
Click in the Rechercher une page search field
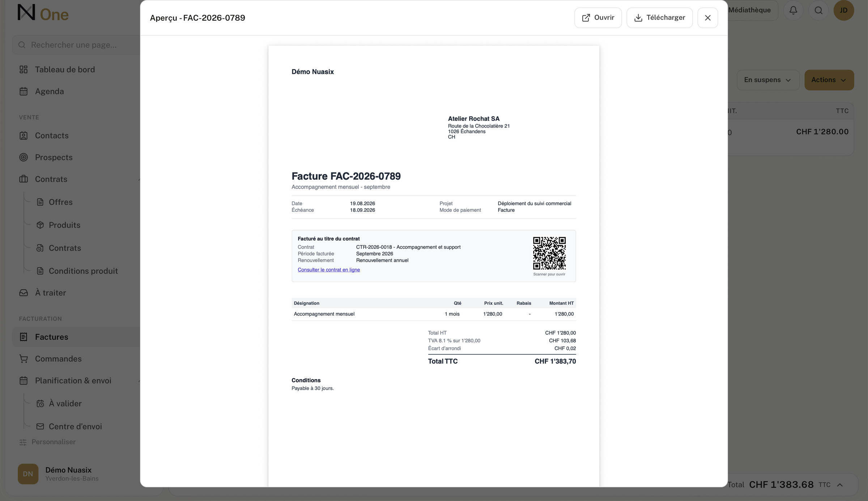(76, 45)
